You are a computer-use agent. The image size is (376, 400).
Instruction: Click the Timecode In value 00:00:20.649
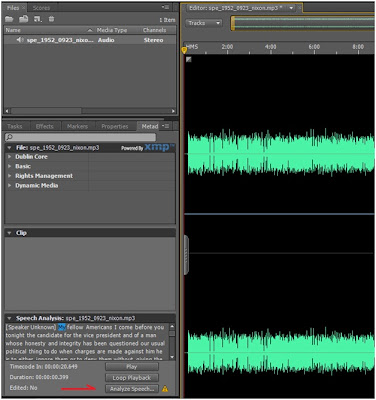point(61,367)
